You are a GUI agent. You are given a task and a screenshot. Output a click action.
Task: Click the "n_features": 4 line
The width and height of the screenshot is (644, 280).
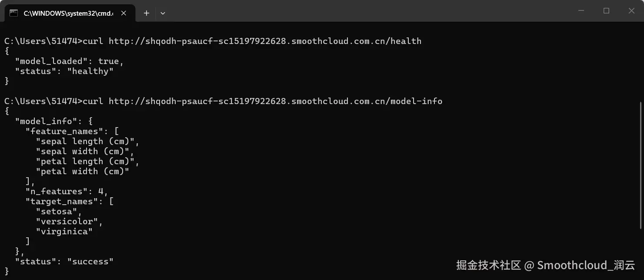coord(67,192)
